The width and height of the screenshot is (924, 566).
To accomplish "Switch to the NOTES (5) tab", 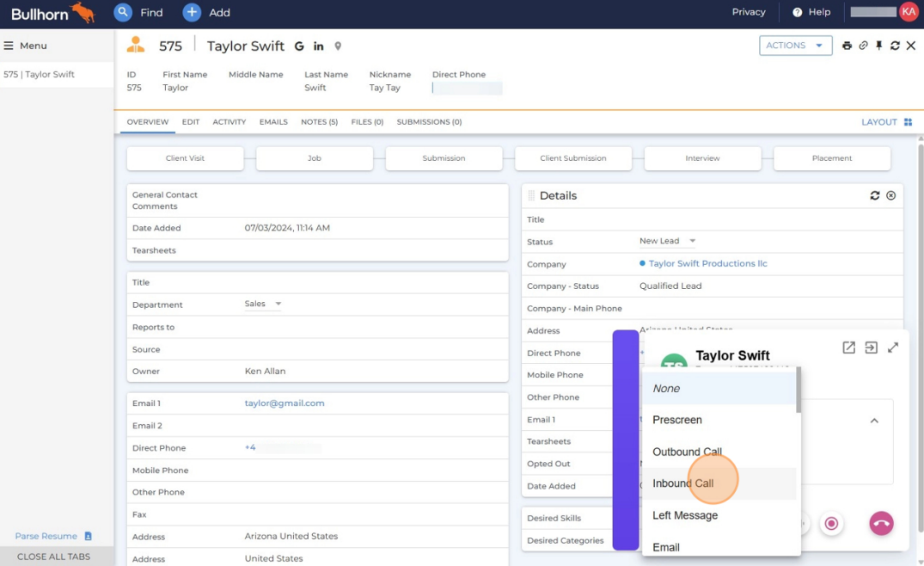I will 320,122.
